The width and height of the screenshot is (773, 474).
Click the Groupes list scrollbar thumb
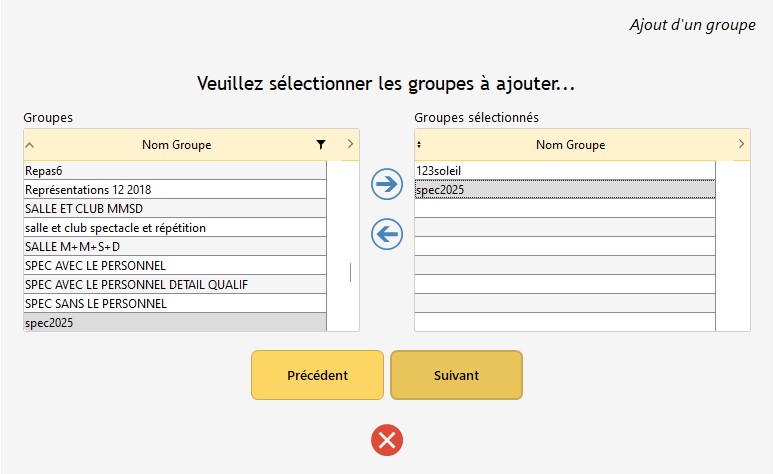tap(350, 272)
